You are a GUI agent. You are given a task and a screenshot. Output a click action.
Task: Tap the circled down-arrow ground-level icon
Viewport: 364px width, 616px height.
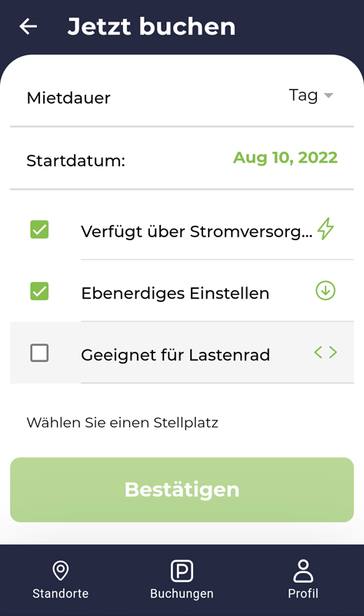[x=326, y=291]
